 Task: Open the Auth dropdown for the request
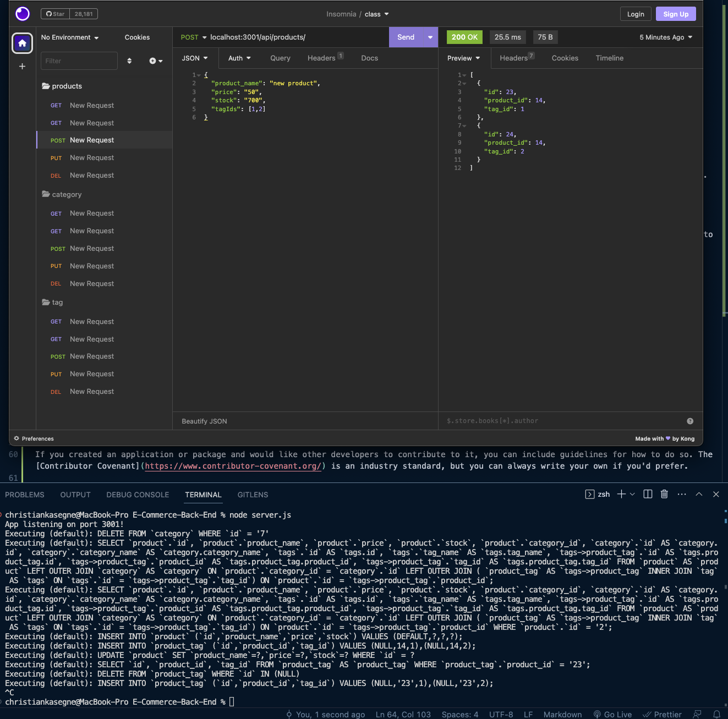click(239, 58)
